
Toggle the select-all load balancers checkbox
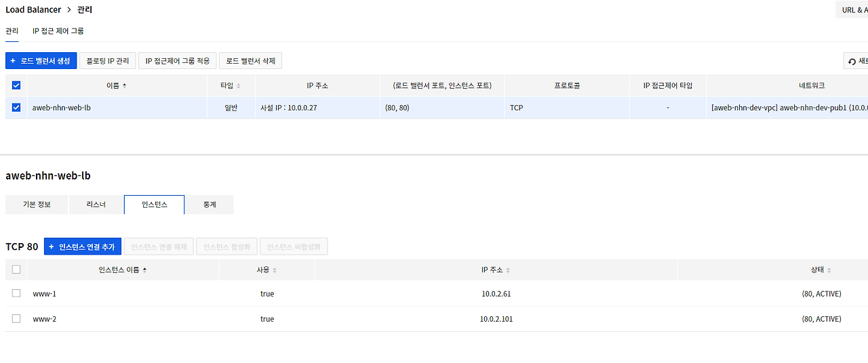tap(16, 85)
